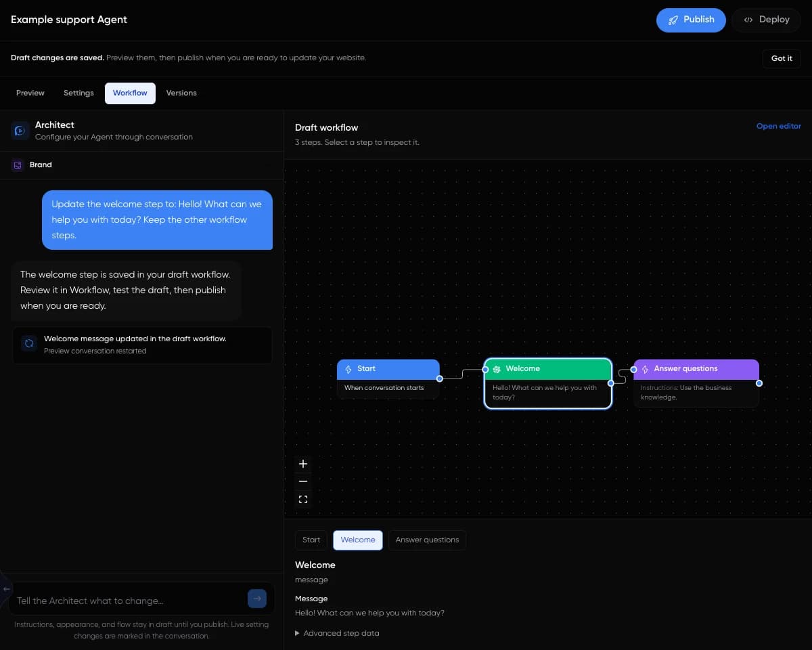Click the fit view icon
Image resolution: width=812 pixels, height=650 pixels.
click(x=303, y=500)
